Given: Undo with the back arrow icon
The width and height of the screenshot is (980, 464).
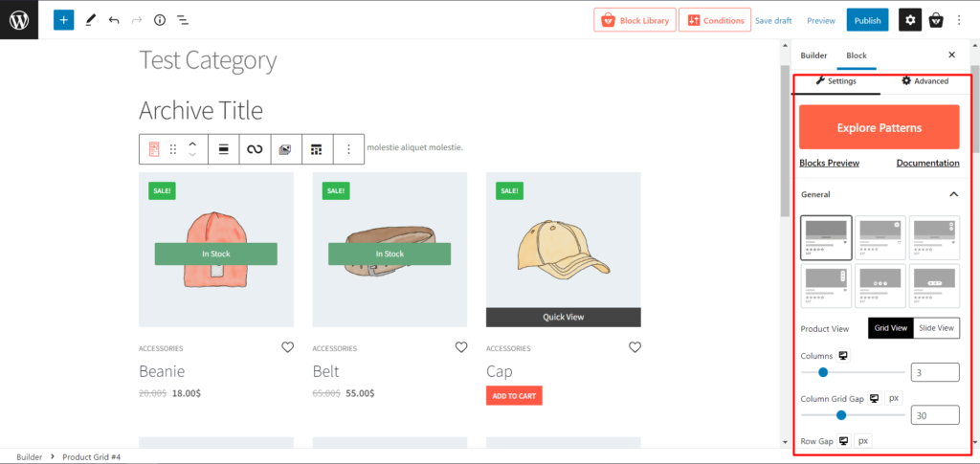Looking at the screenshot, I should (114, 20).
